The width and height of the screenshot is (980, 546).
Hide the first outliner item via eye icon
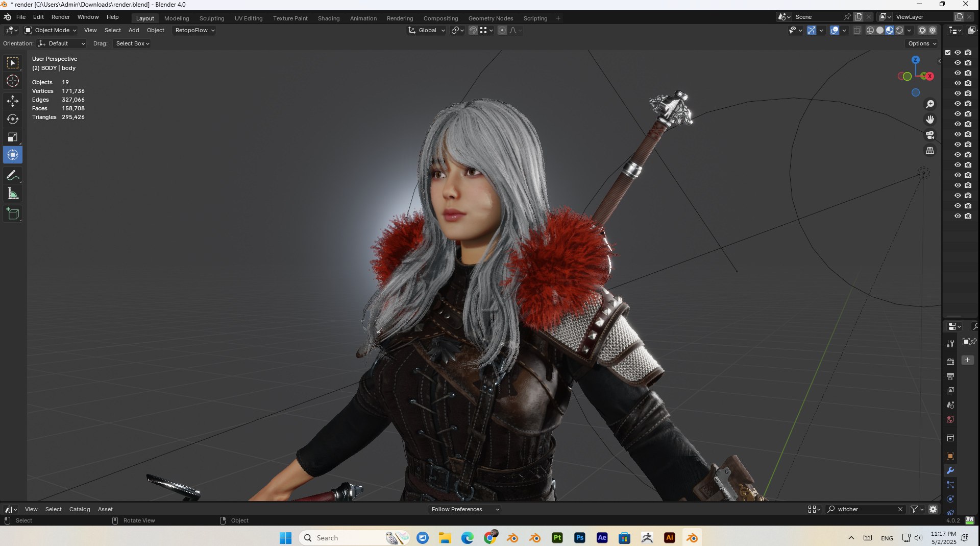(958, 53)
